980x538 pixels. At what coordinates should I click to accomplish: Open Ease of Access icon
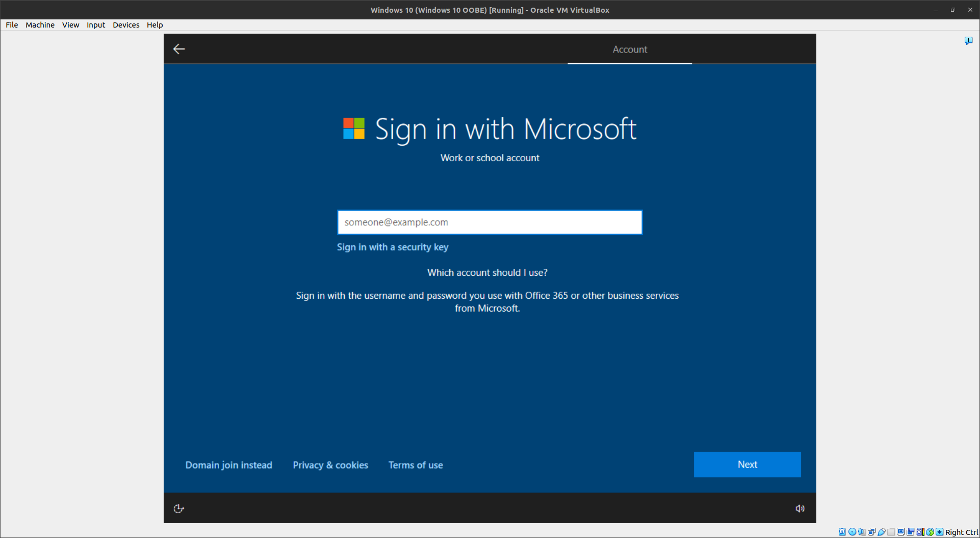point(178,508)
